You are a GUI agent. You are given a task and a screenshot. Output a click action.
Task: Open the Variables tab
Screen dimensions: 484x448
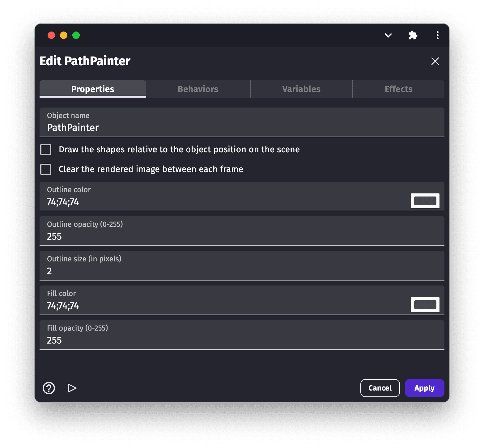301,89
